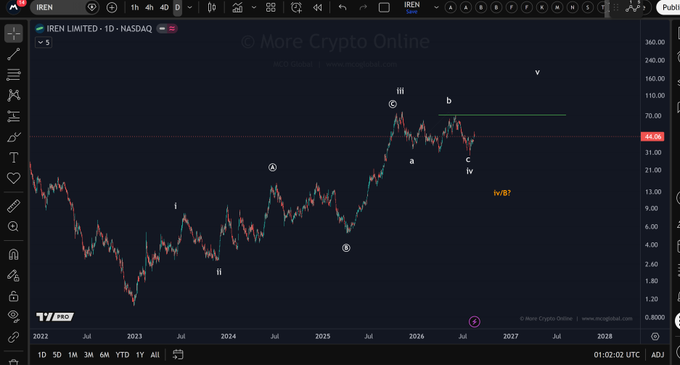Select the Text annotation tool
Screen dimensions: 680x365
[13, 157]
